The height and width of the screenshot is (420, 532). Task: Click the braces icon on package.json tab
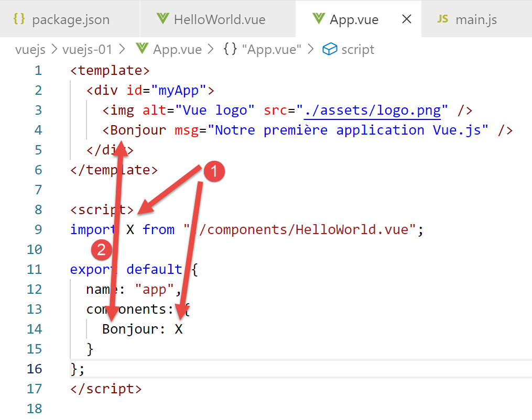(19, 20)
